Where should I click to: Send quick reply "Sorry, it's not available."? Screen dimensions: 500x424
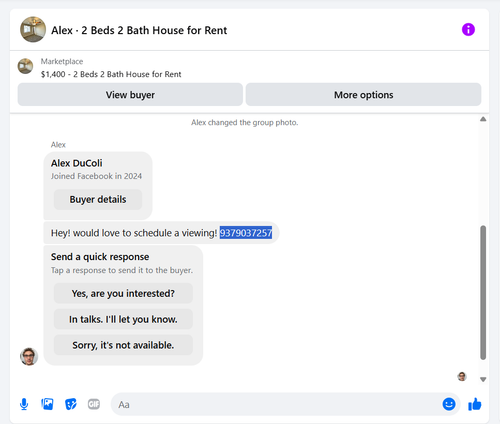123,345
